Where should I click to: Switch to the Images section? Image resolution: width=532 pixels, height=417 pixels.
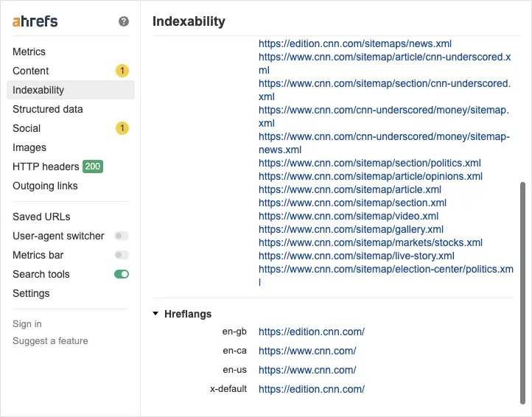pyautogui.click(x=29, y=147)
